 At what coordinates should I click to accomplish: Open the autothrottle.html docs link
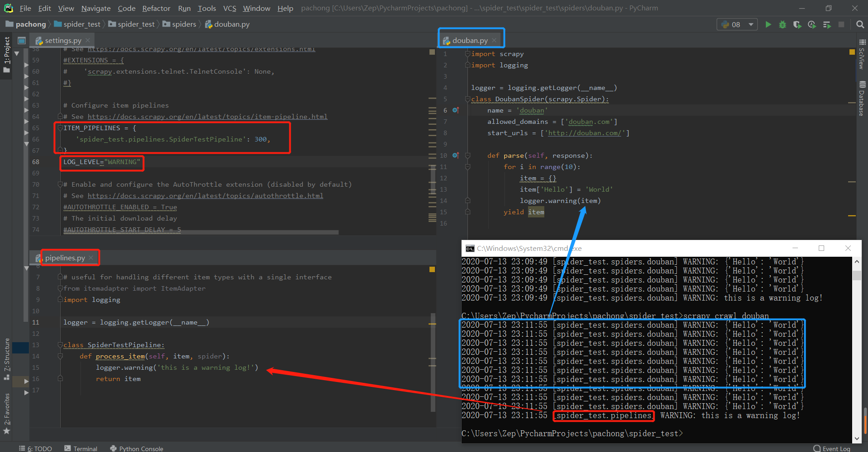point(205,196)
